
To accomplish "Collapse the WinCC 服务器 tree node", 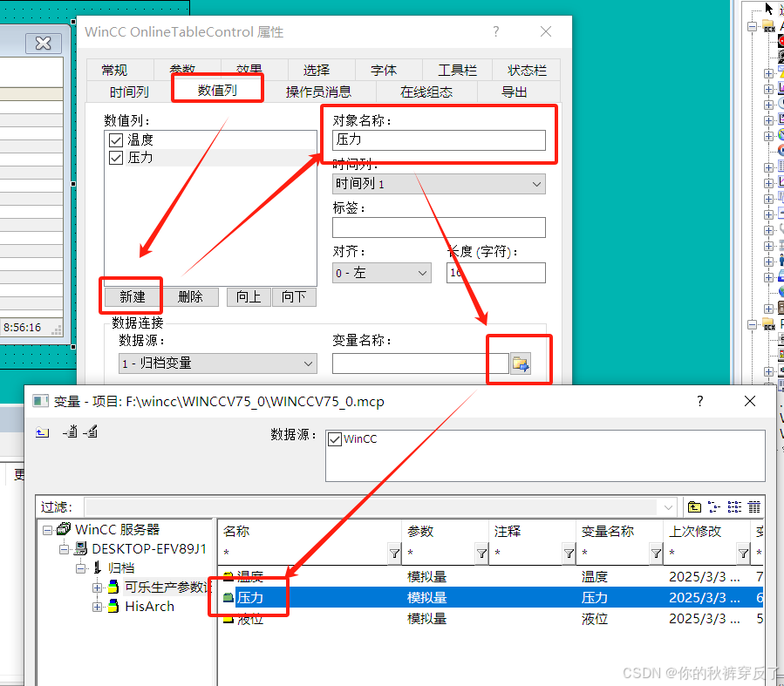I will pyautogui.click(x=47, y=530).
